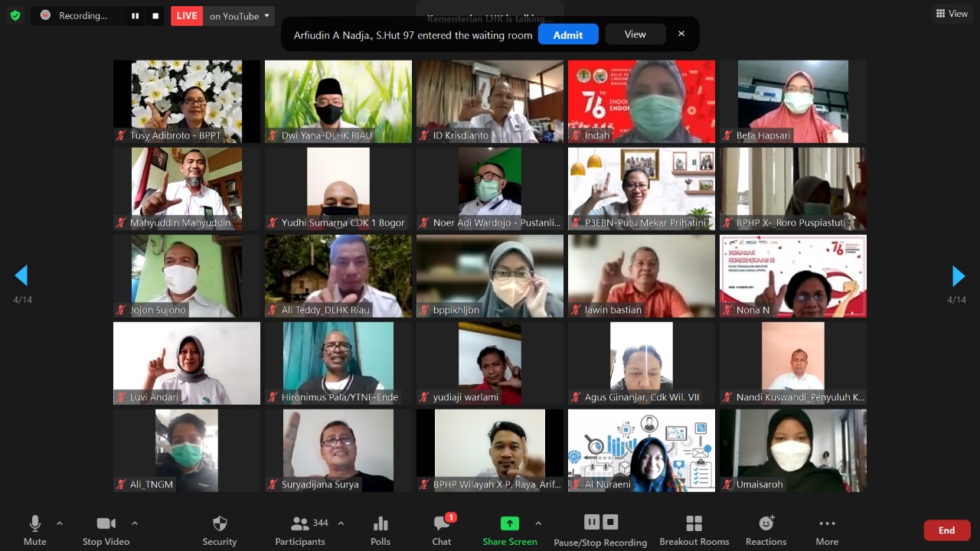The width and height of the screenshot is (980, 551).
Task: Open the Reactions menu
Action: [766, 530]
